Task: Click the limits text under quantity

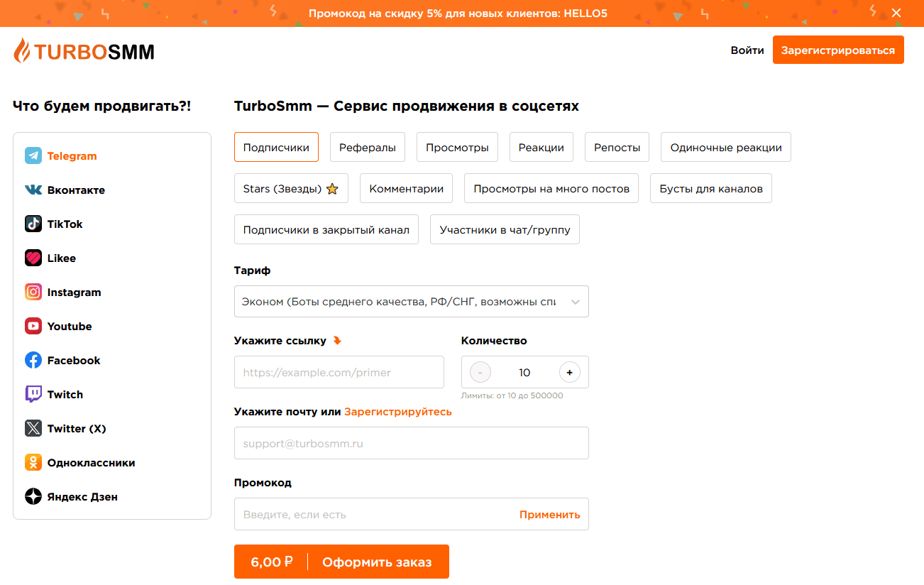Action: pos(512,395)
